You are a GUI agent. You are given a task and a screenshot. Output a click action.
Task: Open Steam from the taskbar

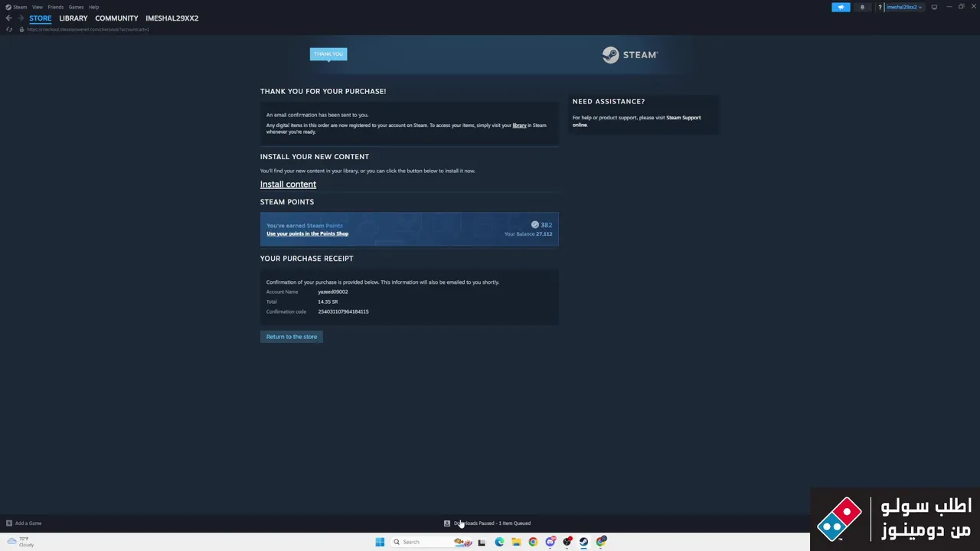pyautogui.click(x=583, y=542)
